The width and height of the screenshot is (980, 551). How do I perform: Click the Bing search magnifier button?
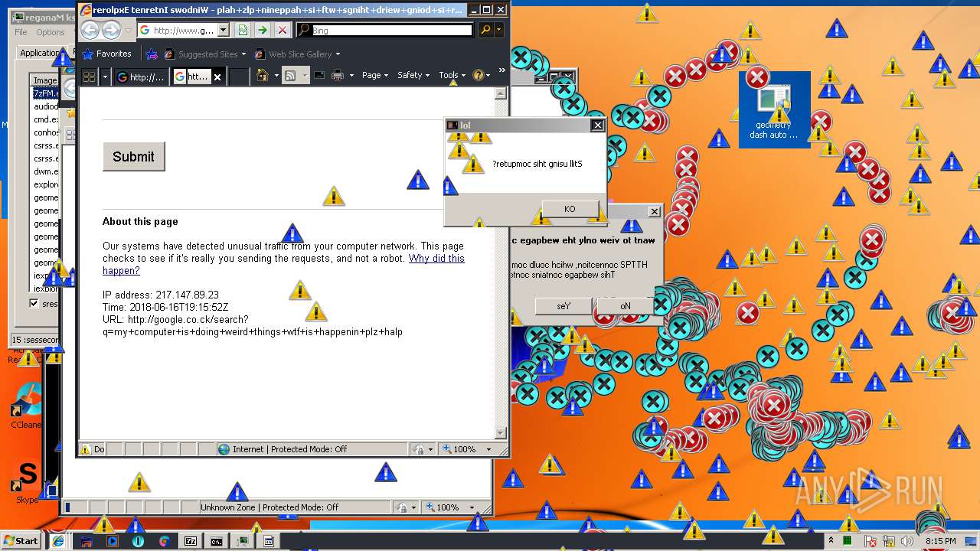(x=485, y=30)
